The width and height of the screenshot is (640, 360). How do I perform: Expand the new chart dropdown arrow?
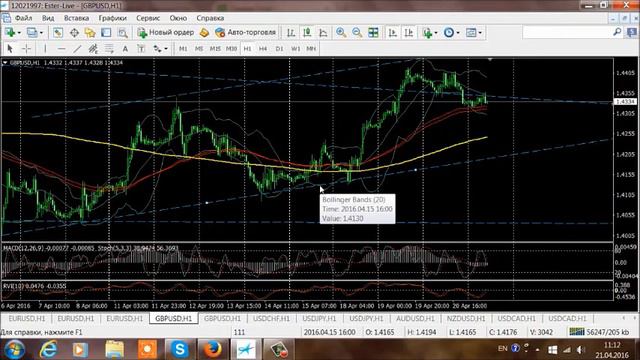click(x=19, y=33)
